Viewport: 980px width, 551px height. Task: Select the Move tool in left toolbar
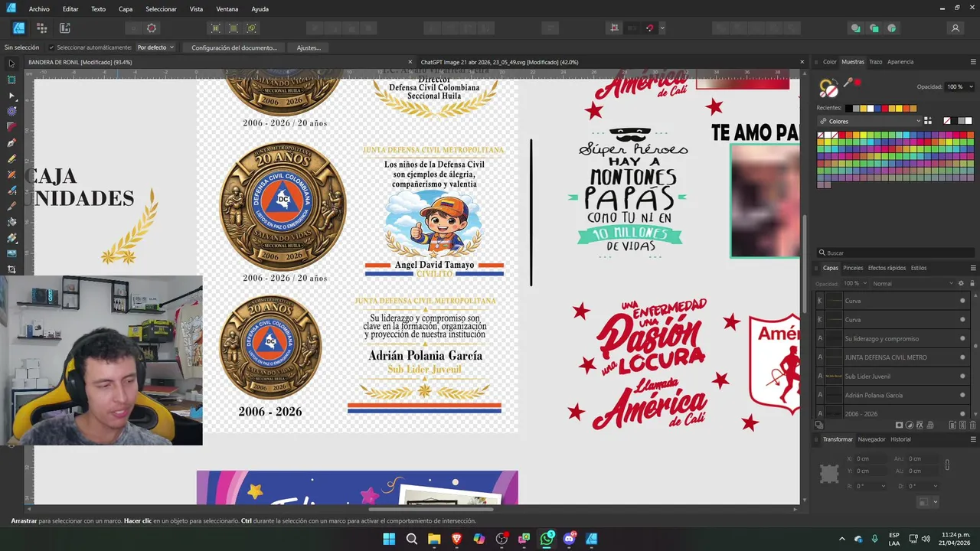pyautogui.click(x=11, y=64)
